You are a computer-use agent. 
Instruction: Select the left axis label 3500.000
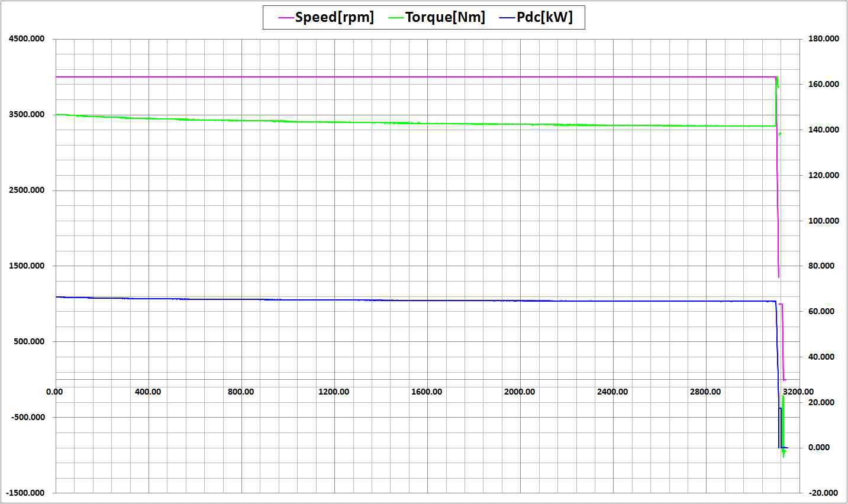(27, 115)
